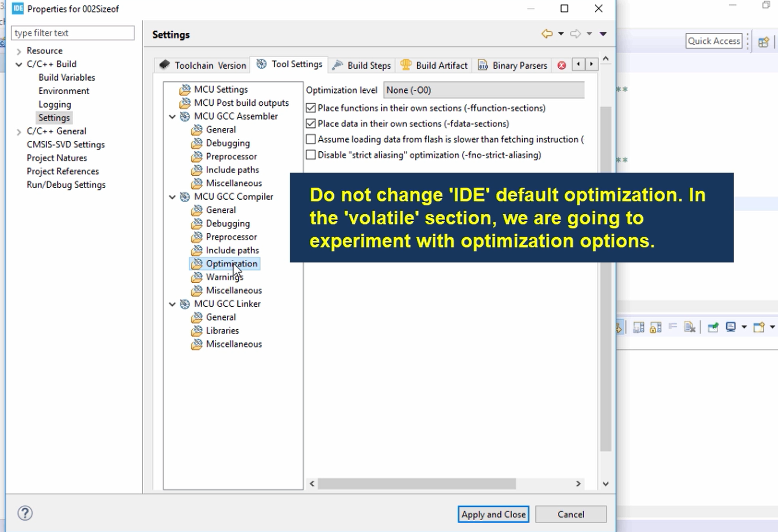Image resolution: width=778 pixels, height=532 pixels.
Task: Open the Binary Parsers tab
Action: 513,65
